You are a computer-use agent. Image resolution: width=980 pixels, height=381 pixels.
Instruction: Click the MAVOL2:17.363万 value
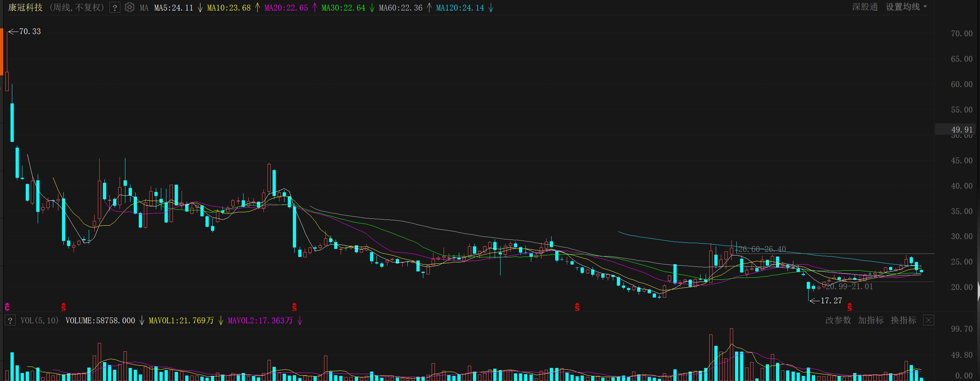pyautogui.click(x=260, y=321)
